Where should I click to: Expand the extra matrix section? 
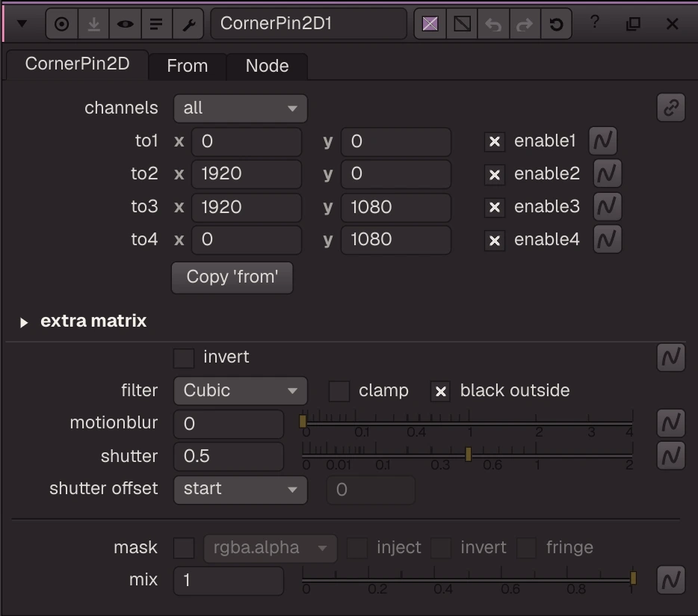click(24, 322)
